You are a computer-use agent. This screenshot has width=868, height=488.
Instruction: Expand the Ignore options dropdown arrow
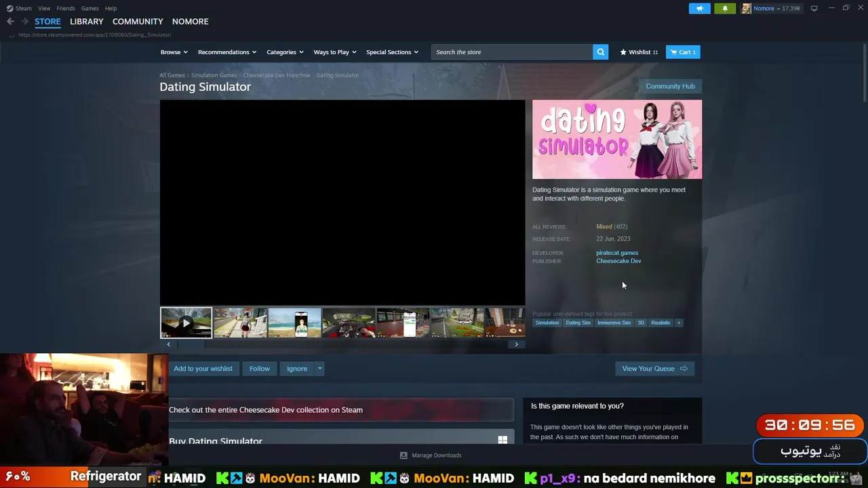tap(319, 369)
